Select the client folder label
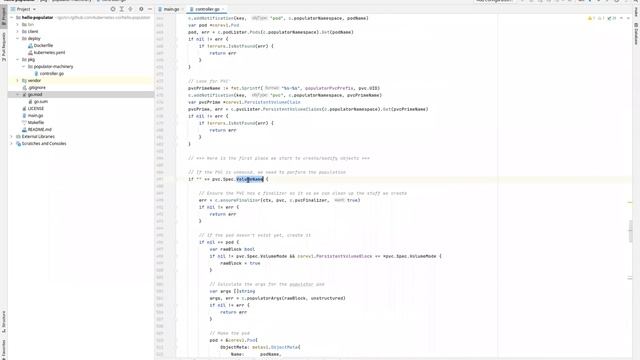 click(x=33, y=31)
